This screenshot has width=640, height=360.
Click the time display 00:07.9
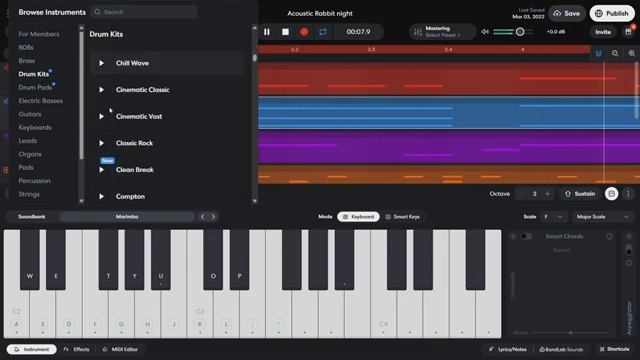pos(358,32)
